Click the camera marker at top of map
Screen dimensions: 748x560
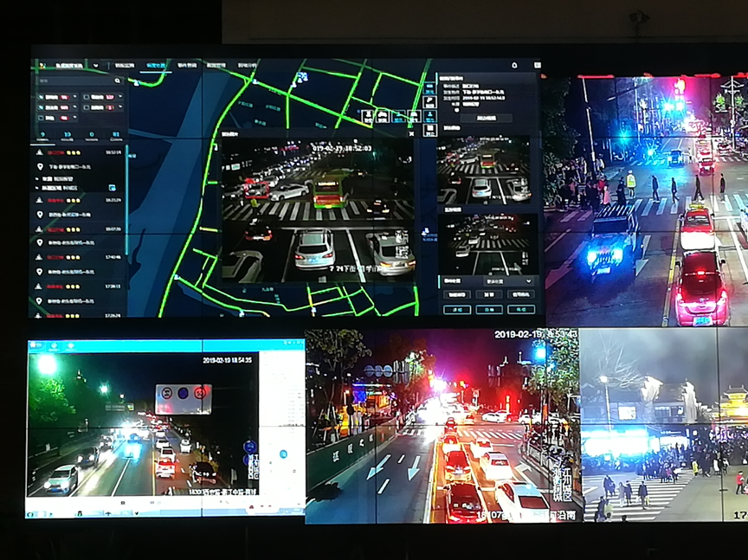coord(301,77)
